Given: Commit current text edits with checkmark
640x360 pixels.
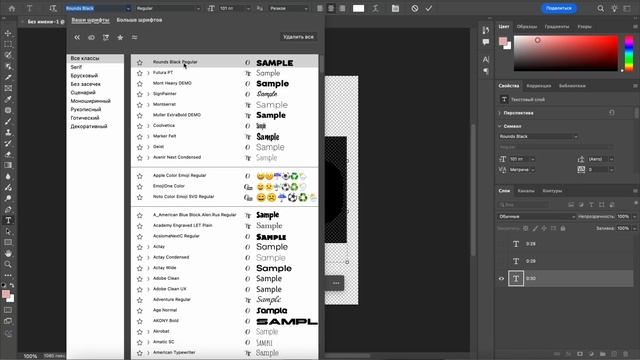Looking at the screenshot, I should click(429, 8).
